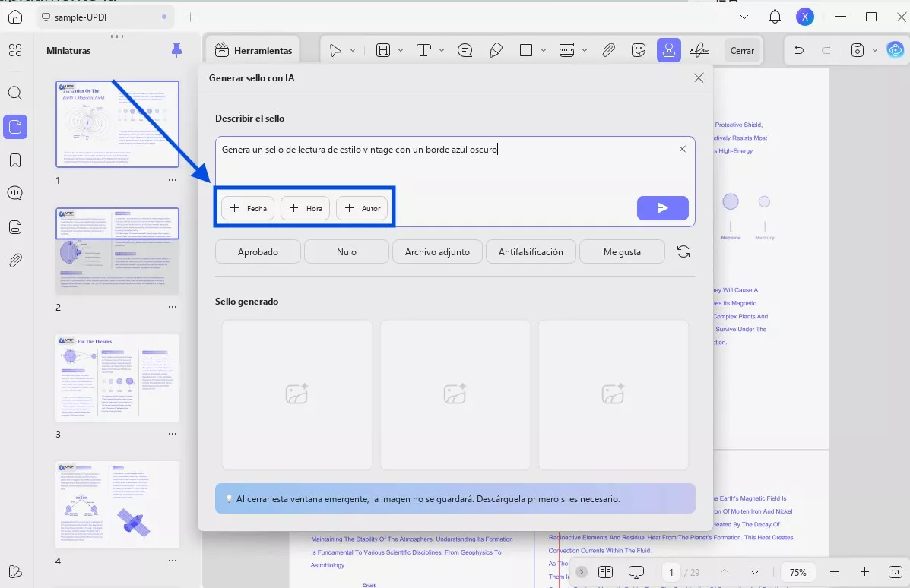Select the cursor pointer tool
This screenshot has width=910, height=588.
(335, 50)
